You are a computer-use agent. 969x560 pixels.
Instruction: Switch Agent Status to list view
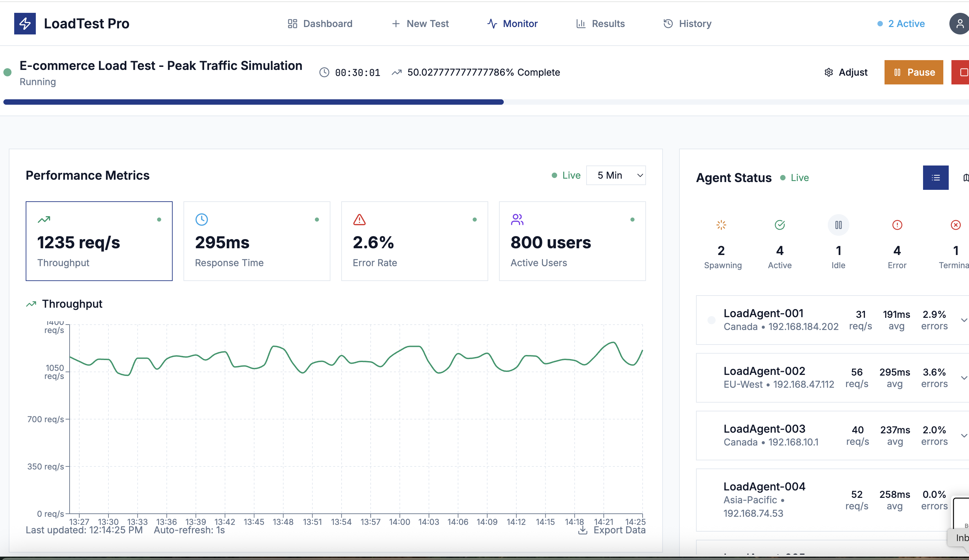(935, 178)
